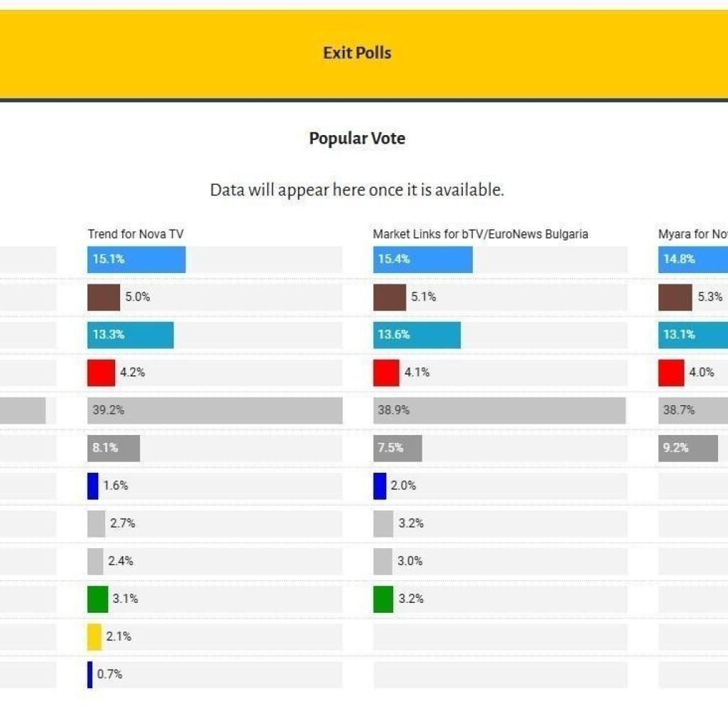Click the brown 5.3% bar in Myara poll

[x=675, y=297]
